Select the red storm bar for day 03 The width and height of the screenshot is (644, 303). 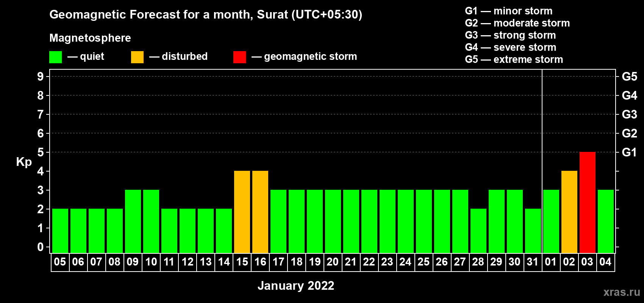[x=588, y=203]
